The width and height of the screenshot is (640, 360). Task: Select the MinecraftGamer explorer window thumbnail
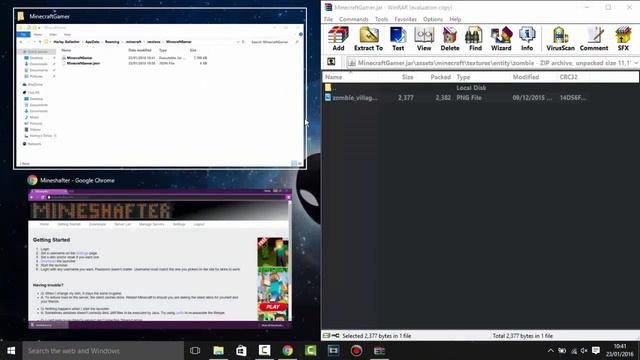160,89
